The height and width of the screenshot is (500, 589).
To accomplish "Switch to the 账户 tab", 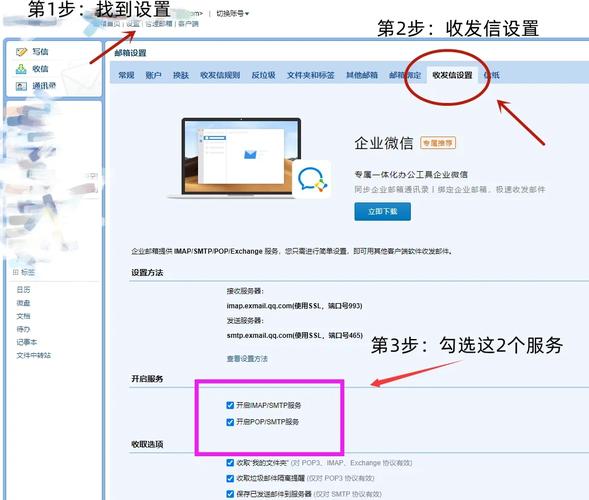I will pos(153,75).
